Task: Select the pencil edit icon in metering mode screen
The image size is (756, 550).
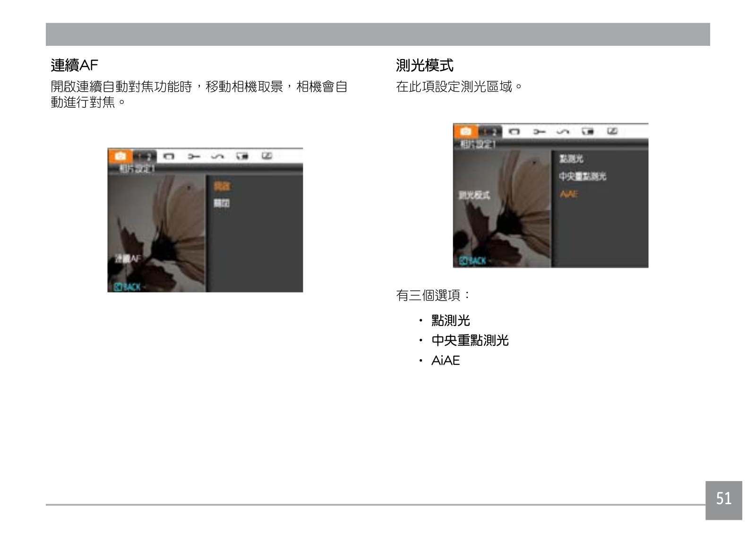Action: click(x=612, y=131)
